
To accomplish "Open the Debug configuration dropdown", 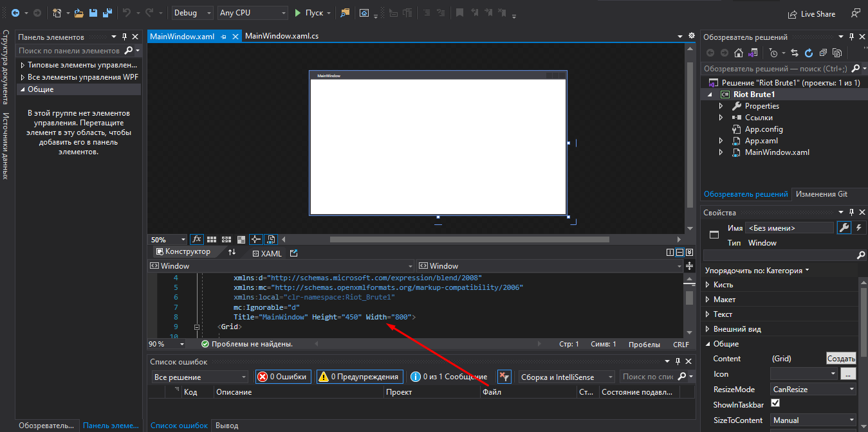I will coord(193,13).
